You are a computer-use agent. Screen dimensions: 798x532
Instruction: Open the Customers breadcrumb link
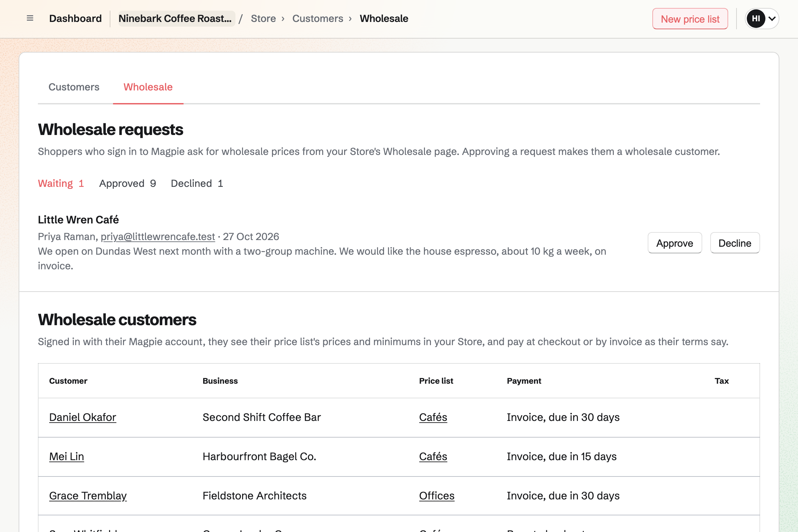click(318, 18)
